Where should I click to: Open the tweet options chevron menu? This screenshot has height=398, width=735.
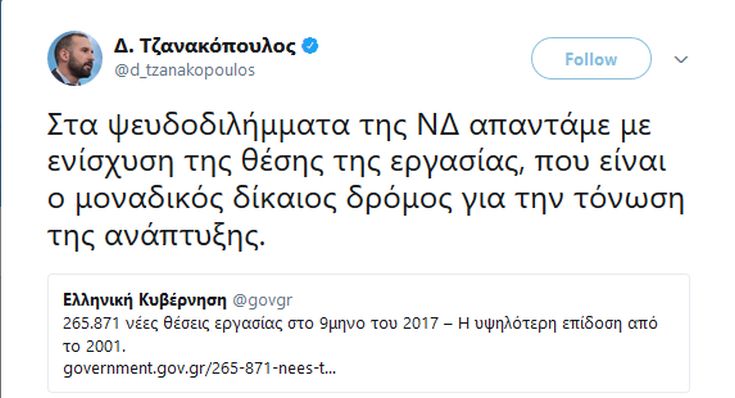681,60
